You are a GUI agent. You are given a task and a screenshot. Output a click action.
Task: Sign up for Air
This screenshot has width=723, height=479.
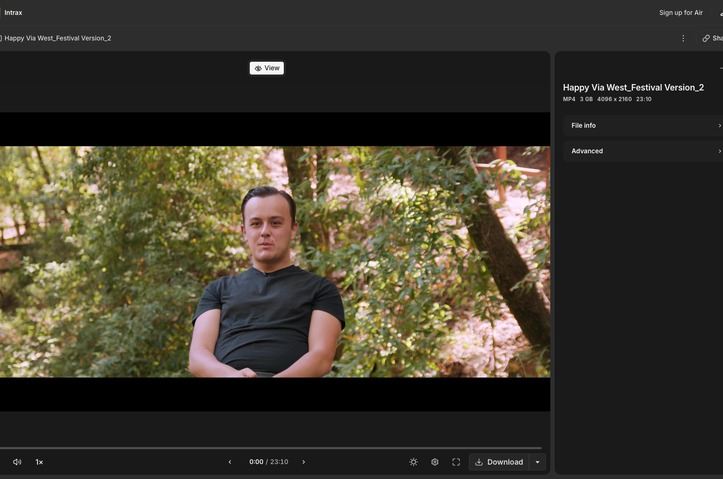(681, 12)
